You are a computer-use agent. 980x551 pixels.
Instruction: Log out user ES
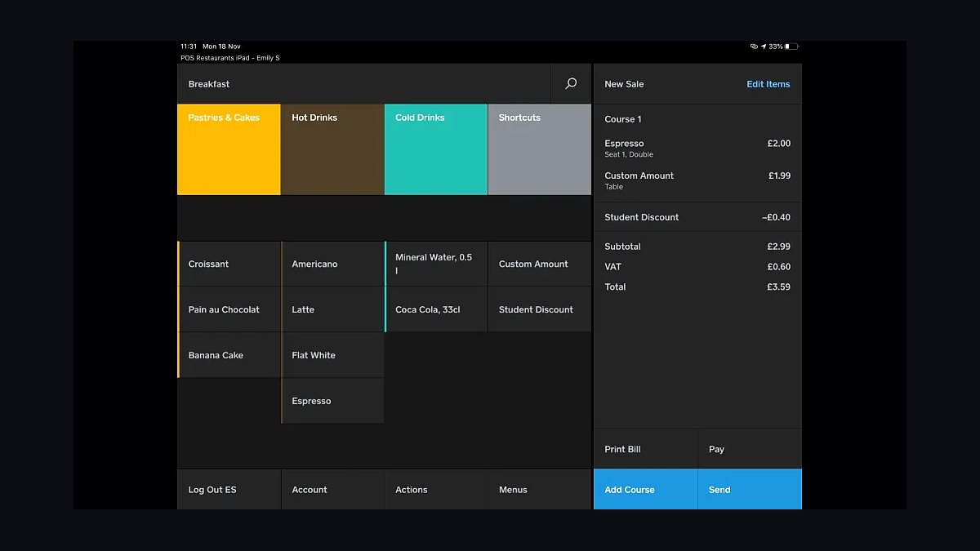229,489
